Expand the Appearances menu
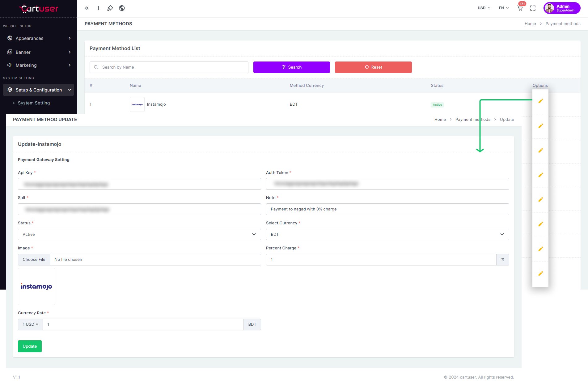588x386 pixels. (x=39, y=38)
